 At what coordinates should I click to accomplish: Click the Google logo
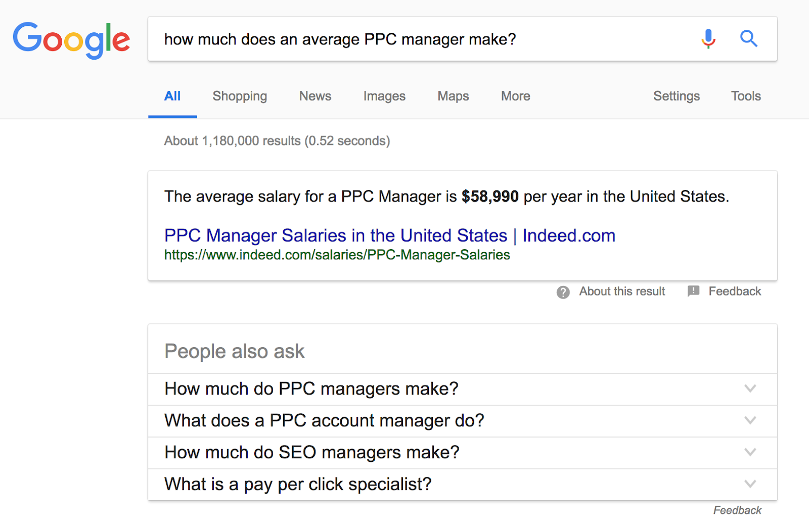tap(71, 39)
